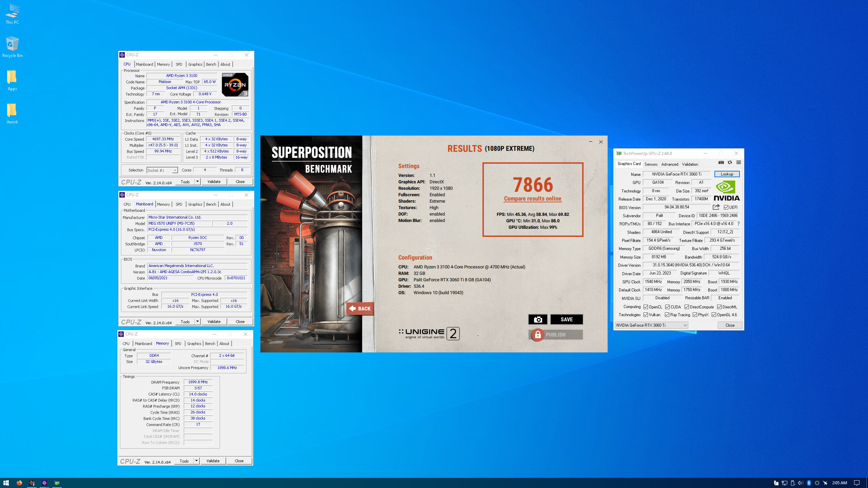Click Superposition camera screenshot button
The image size is (868, 488).
point(538,319)
